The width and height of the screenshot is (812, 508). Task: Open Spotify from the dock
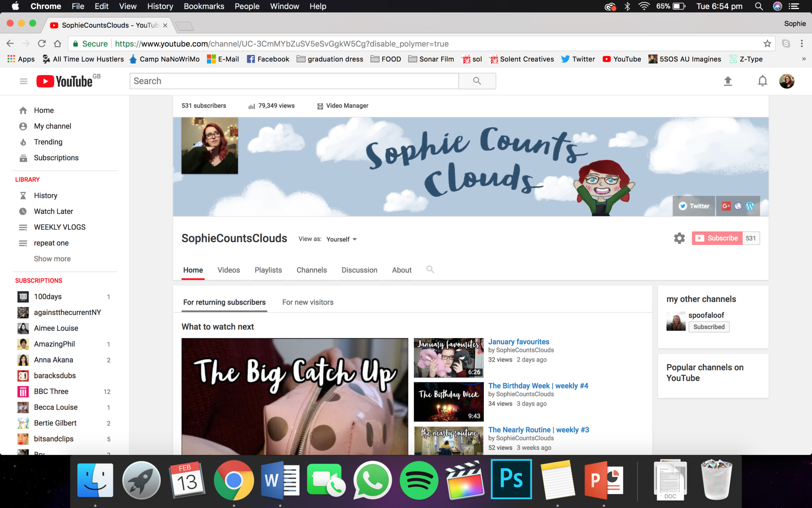[x=419, y=480]
